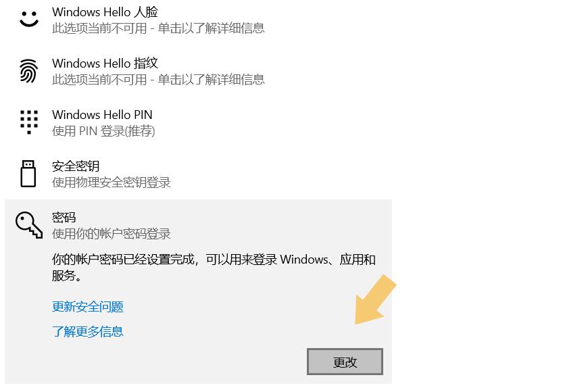Click the fingerprint icon
Screen dimensions: 588x392
click(x=29, y=71)
